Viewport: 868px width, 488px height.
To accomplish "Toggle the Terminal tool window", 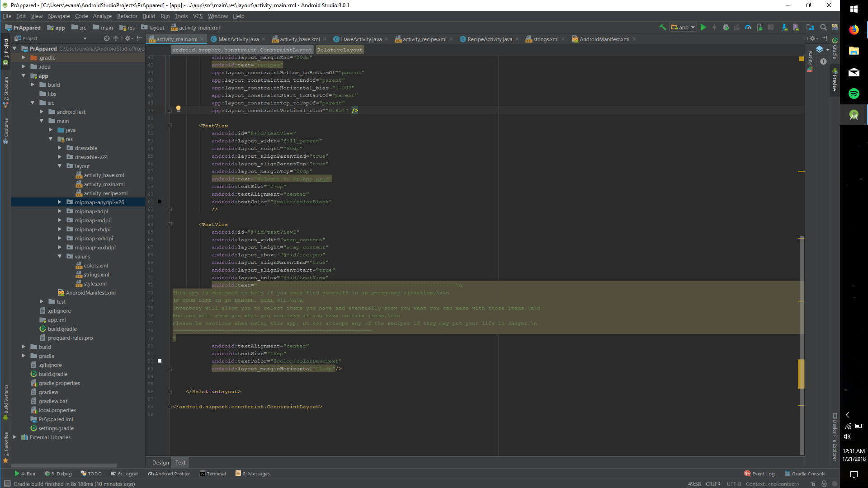I will click(213, 474).
